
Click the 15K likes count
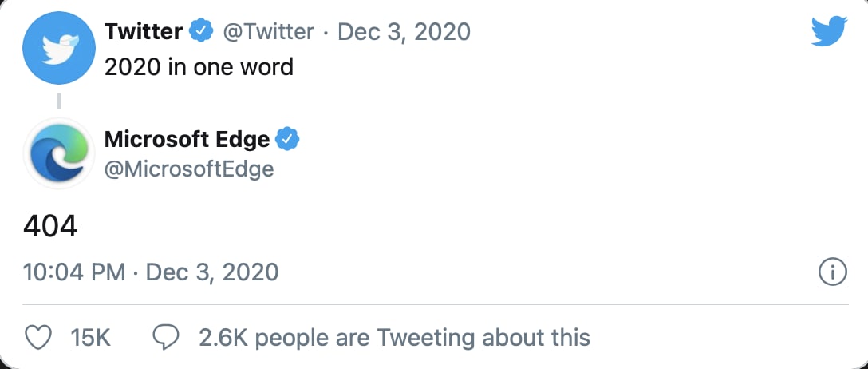pos(90,337)
